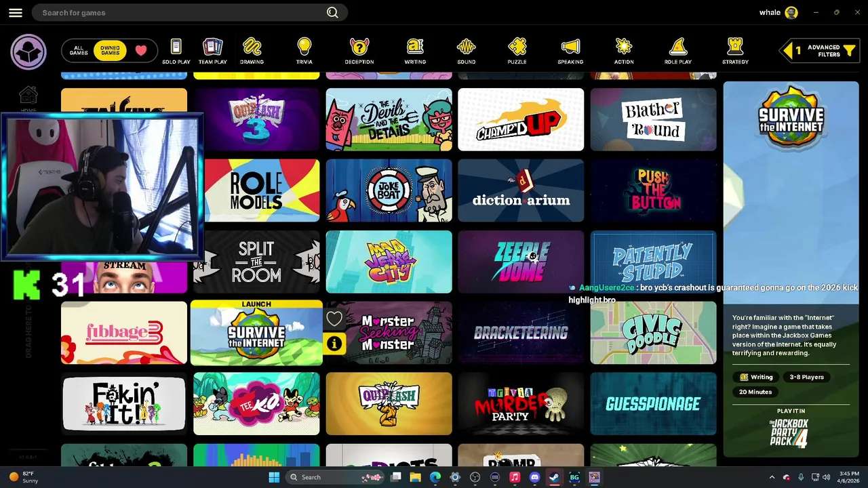Select the Quiplash 2 game tile
The width and height of the screenshot is (868, 488).
[389, 404]
